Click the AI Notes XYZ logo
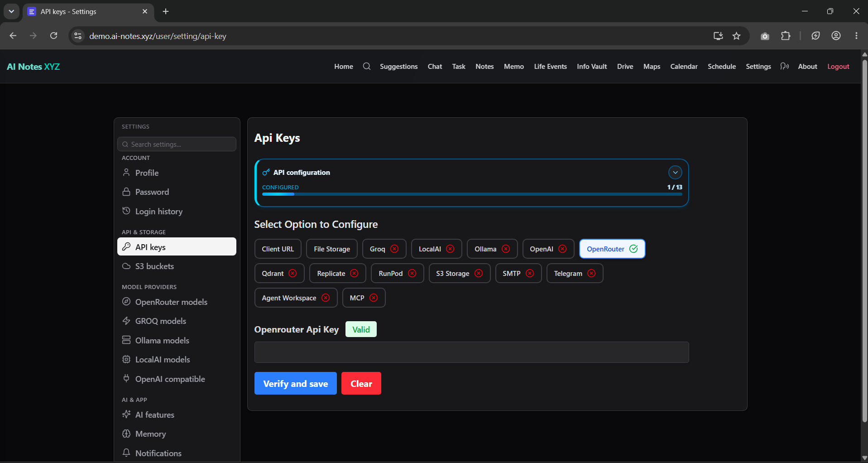Image resolution: width=868 pixels, height=463 pixels. click(33, 66)
